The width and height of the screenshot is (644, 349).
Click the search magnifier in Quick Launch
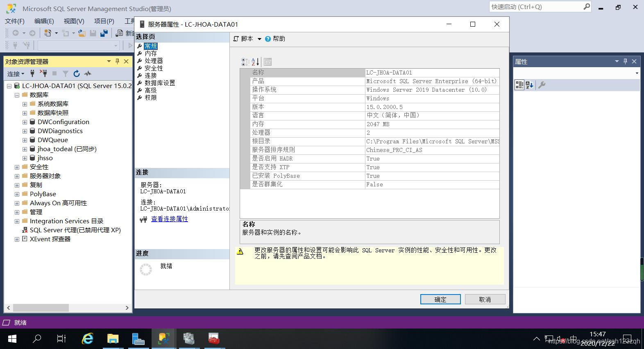587,7
